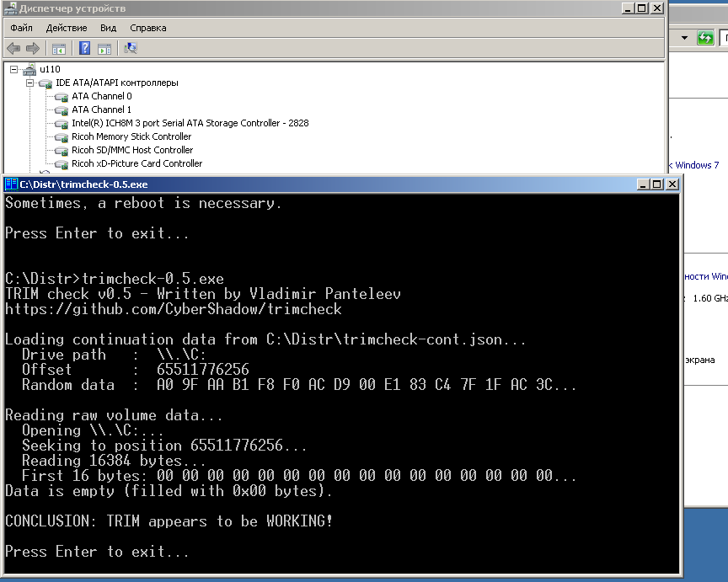The width and height of the screenshot is (728, 582).
Task: Select Ricoh SD/MMC Host Controller
Action: (x=132, y=150)
